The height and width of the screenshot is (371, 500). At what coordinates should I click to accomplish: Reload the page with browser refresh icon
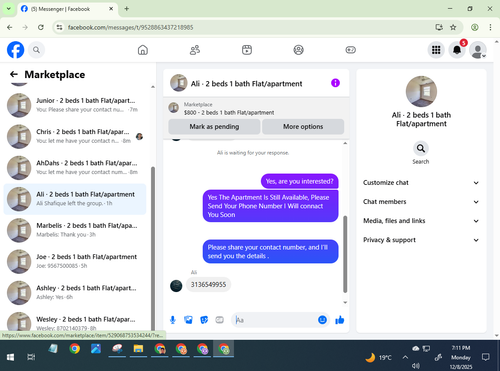[41, 27]
